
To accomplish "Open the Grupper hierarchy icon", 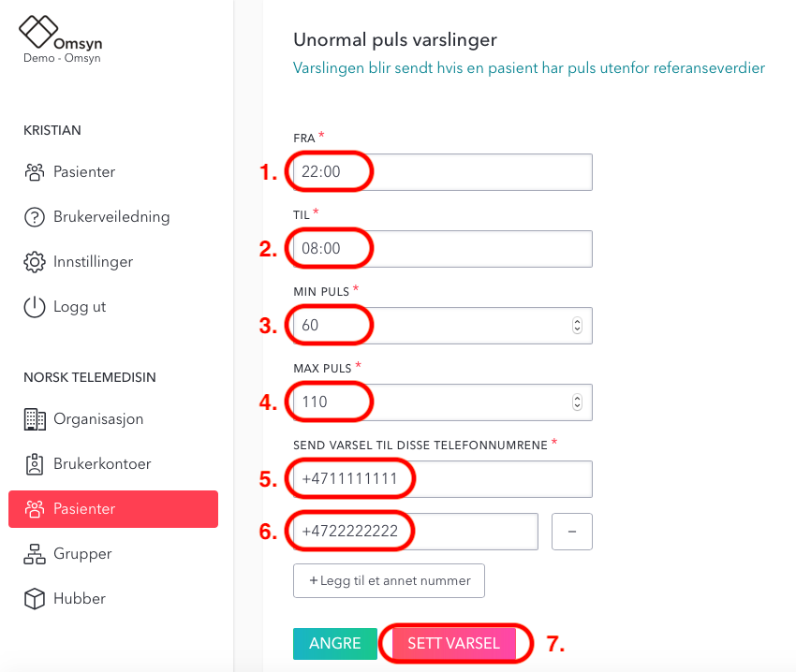I will pyautogui.click(x=35, y=554).
